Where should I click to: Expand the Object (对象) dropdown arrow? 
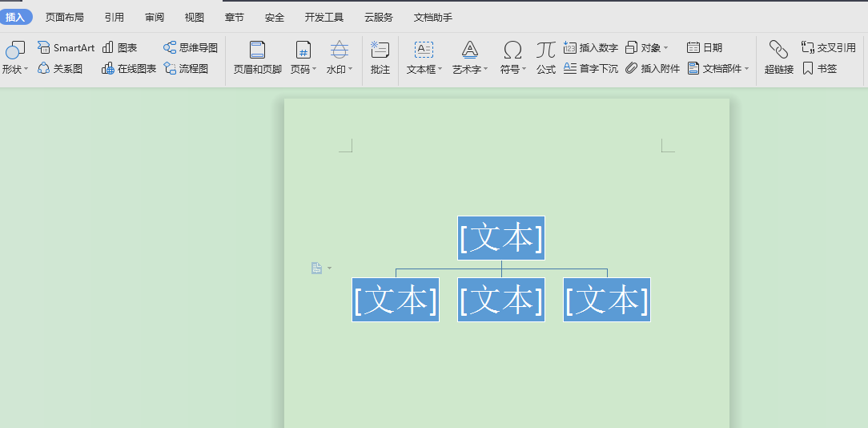coord(665,48)
